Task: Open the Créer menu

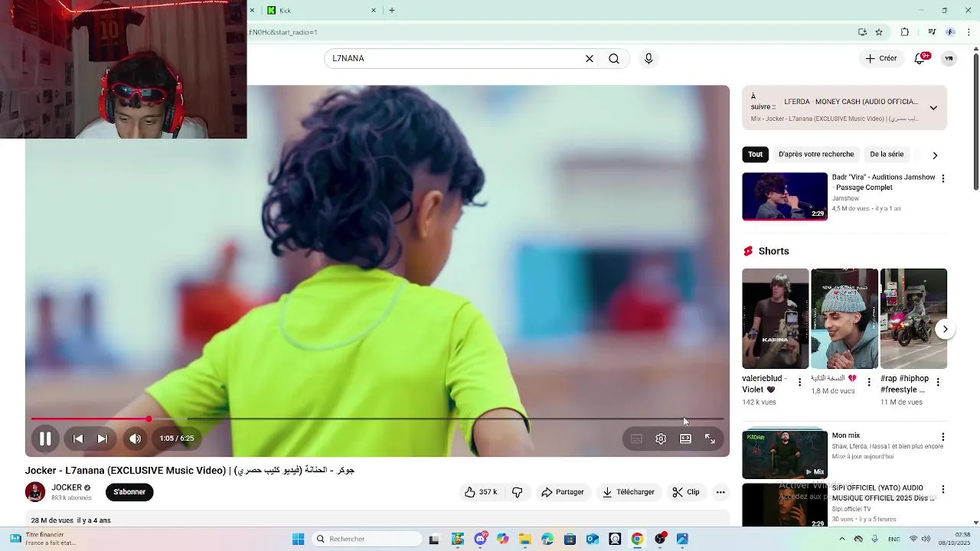Action: click(881, 58)
